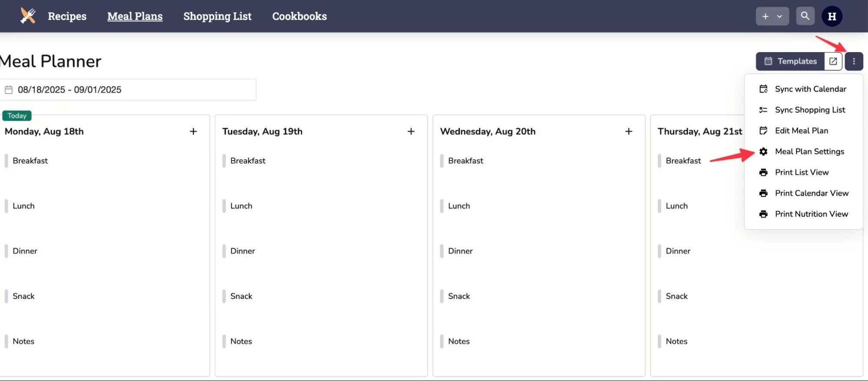Open search using the magnifying glass icon

click(805, 16)
